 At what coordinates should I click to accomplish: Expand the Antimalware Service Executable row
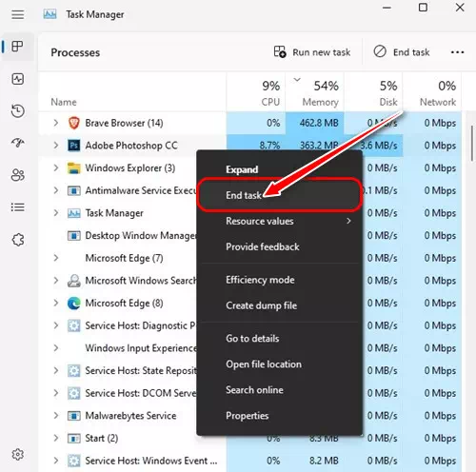pos(56,190)
